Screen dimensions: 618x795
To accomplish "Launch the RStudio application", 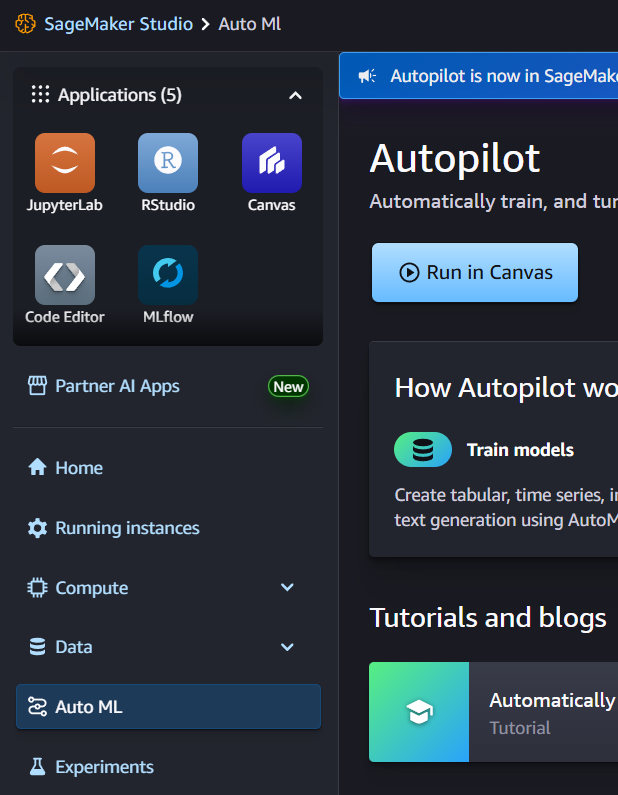I will pyautogui.click(x=168, y=163).
